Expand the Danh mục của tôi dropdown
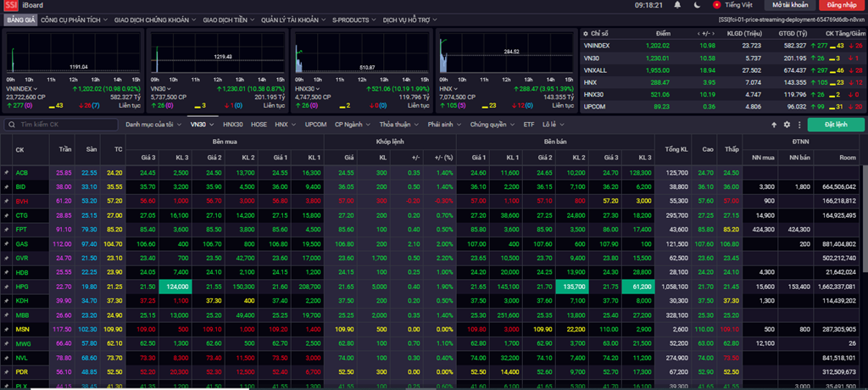 (153, 125)
